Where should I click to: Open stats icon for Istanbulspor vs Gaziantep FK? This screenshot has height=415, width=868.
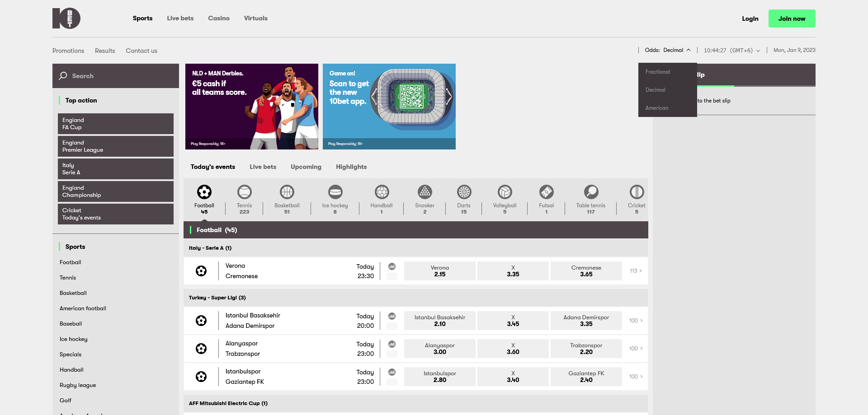click(x=392, y=372)
